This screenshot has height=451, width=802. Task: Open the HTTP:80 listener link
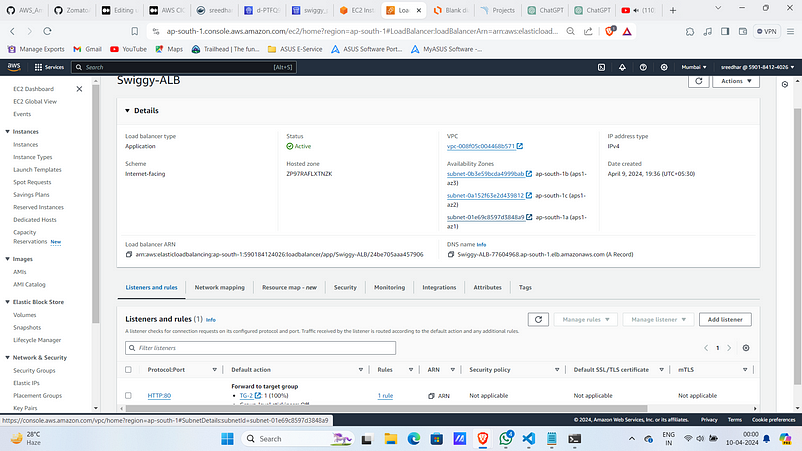click(159, 396)
